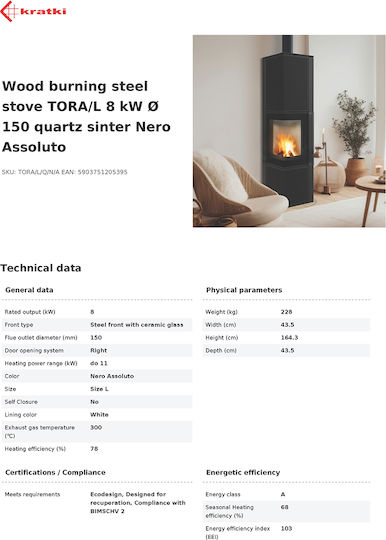Click the Lining color White value

pos(99,415)
